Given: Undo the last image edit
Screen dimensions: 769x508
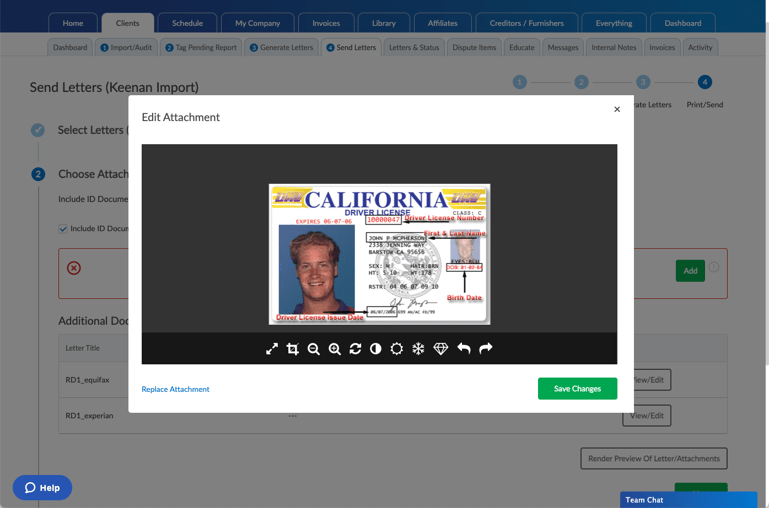Looking at the screenshot, I should 464,349.
